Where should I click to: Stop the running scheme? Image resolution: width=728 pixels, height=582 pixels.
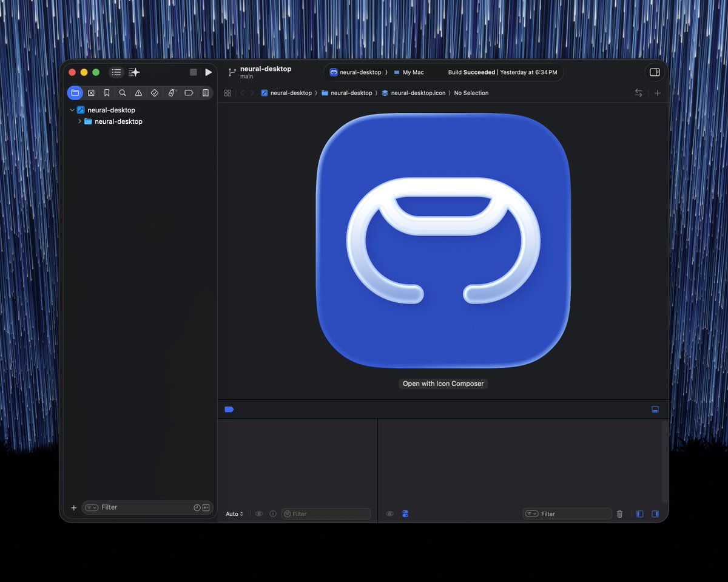194,72
